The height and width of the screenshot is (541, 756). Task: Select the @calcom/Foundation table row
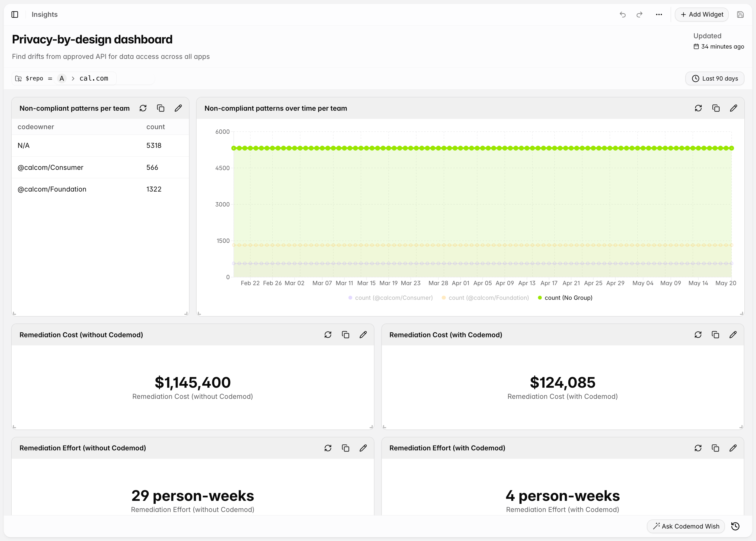point(100,189)
